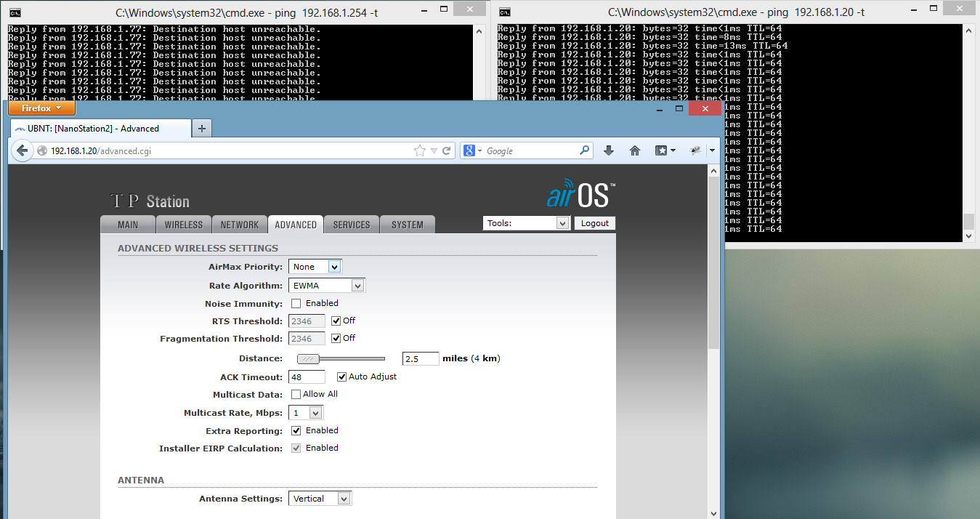Uncheck ACK Timeout Auto Adjust
The width and height of the screenshot is (980, 519).
tap(341, 377)
